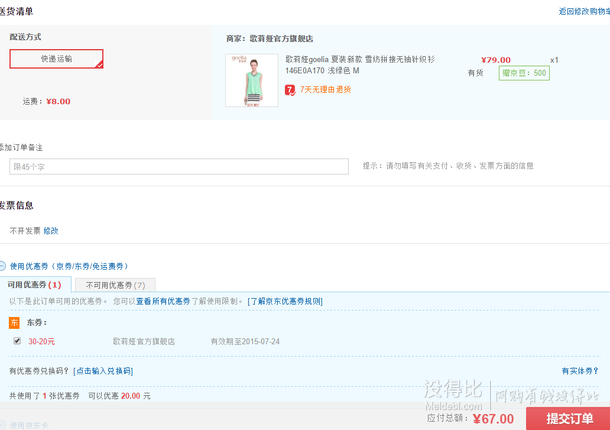This screenshot has height=430, width=610.
Task: Click the 7-day no-reason return icon
Action: (x=290, y=89)
